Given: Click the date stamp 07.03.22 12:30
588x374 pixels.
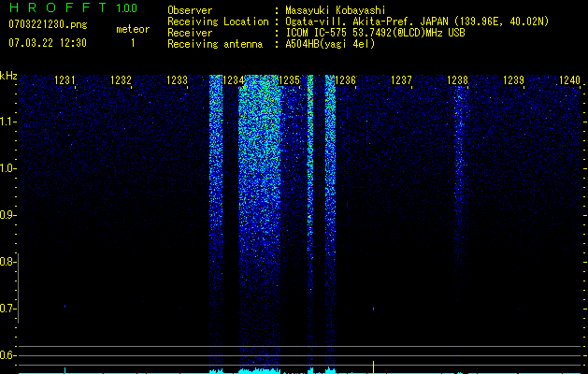Looking at the screenshot, I should click(48, 43).
